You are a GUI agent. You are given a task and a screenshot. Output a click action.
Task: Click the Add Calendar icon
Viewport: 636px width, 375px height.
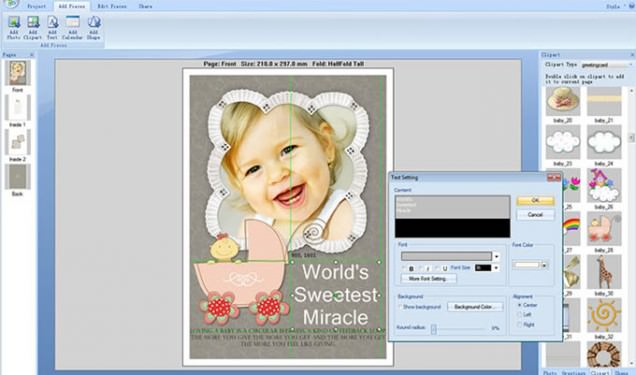[73, 27]
